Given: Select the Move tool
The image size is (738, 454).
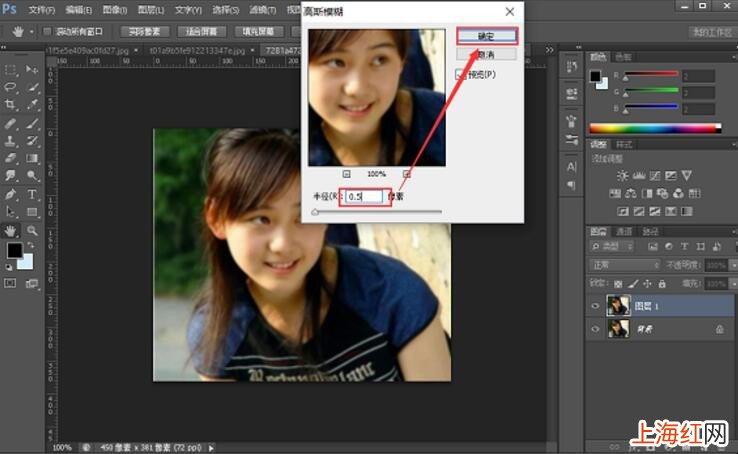Looking at the screenshot, I should click(x=32, y=70).
